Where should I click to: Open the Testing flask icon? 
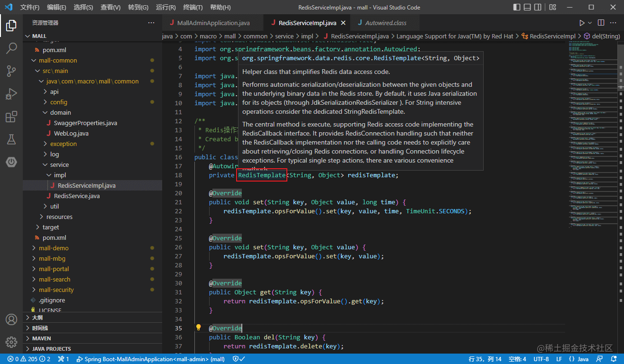[x=11, y=139]
